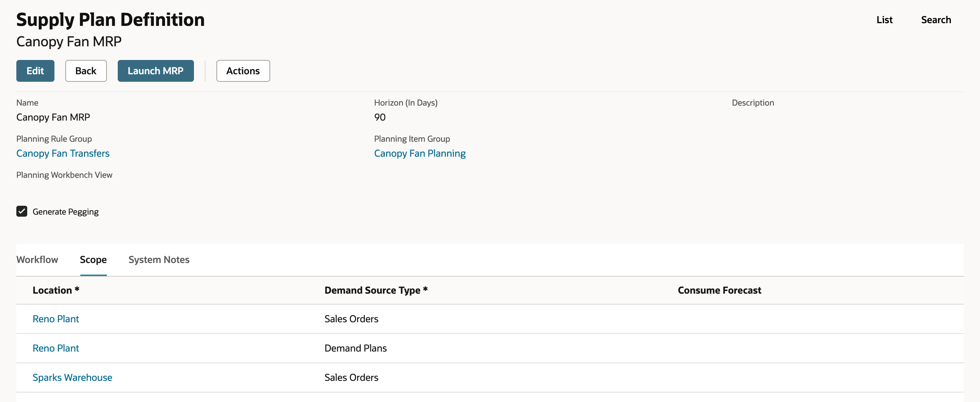The image size is (980, 402).
Task: Open the Actions menu
Action: click(x=243, y=71)
